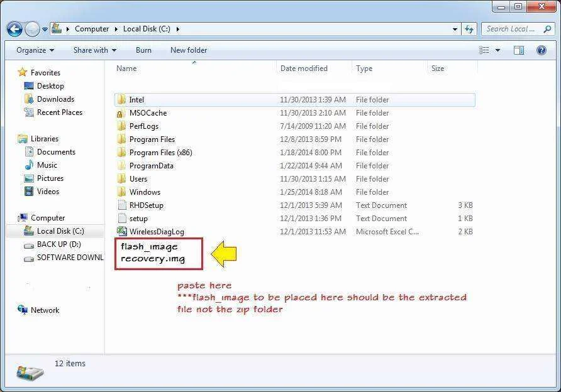Sort by the Name column header
The image size is (561, 392).
pyautogui.click(x=126, y=68)
